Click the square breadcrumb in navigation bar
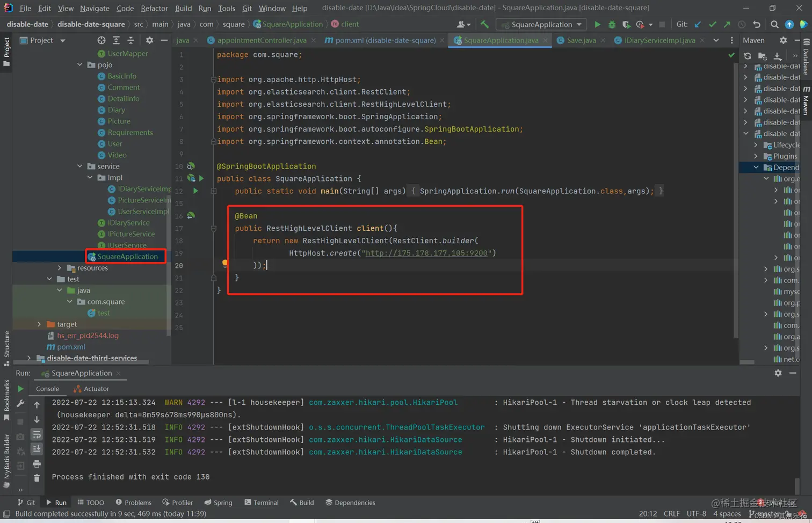This screenshot has width=812, height=523. tap(234, 24)
